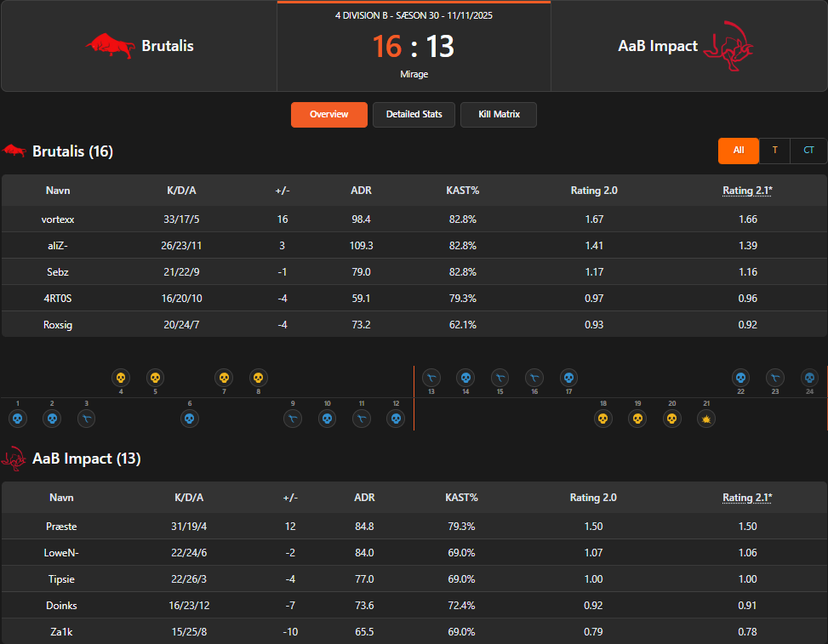Click player name Doinks

click(61, 606)
